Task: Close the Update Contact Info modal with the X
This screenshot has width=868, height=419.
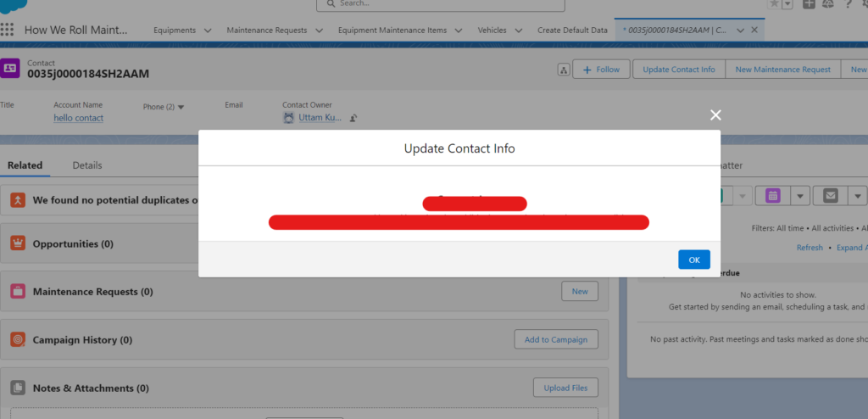Action: click(715, 115)
